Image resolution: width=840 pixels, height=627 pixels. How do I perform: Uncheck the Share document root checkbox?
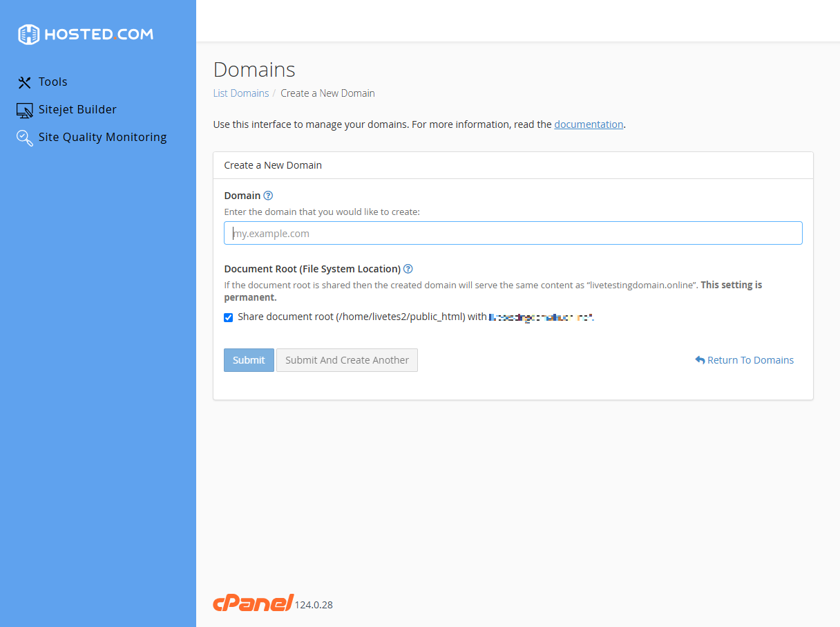pos(228,317)
